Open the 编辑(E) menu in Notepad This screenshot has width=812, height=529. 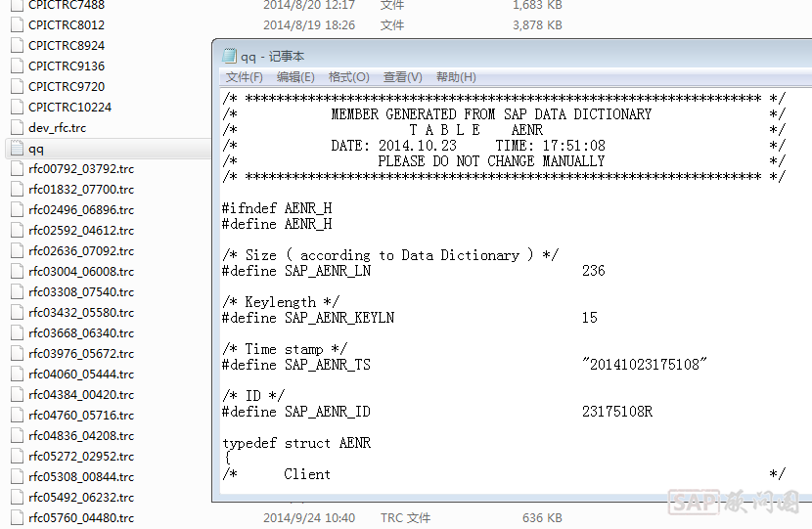click(295, 77)
